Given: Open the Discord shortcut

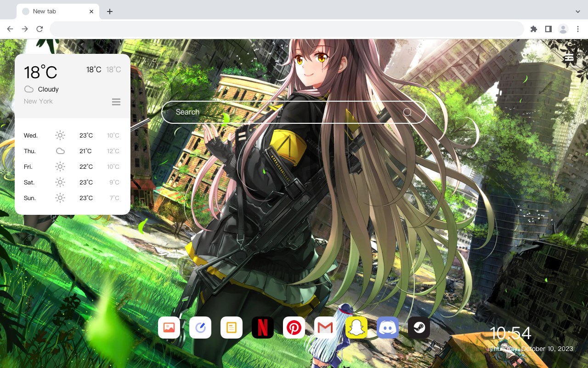Looking at the screenshot, I should pyautogui.click(x=388, y=328).
